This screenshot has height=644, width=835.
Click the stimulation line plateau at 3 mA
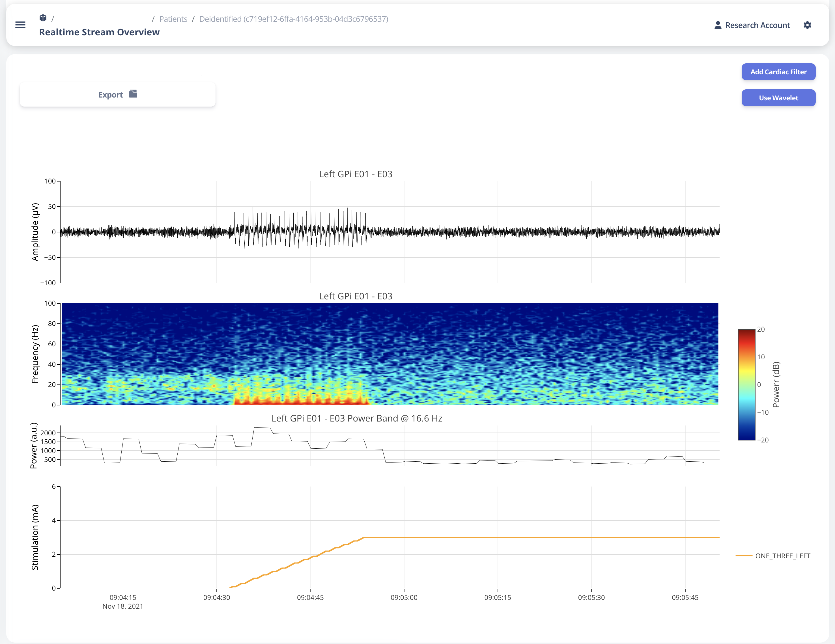pyautogui.click(x=535, y=537)
